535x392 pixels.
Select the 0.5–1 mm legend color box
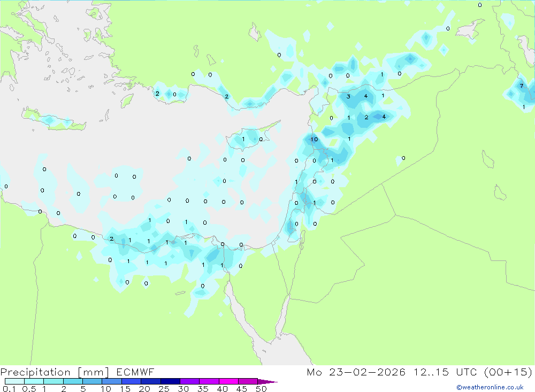(x=34, y=381)
